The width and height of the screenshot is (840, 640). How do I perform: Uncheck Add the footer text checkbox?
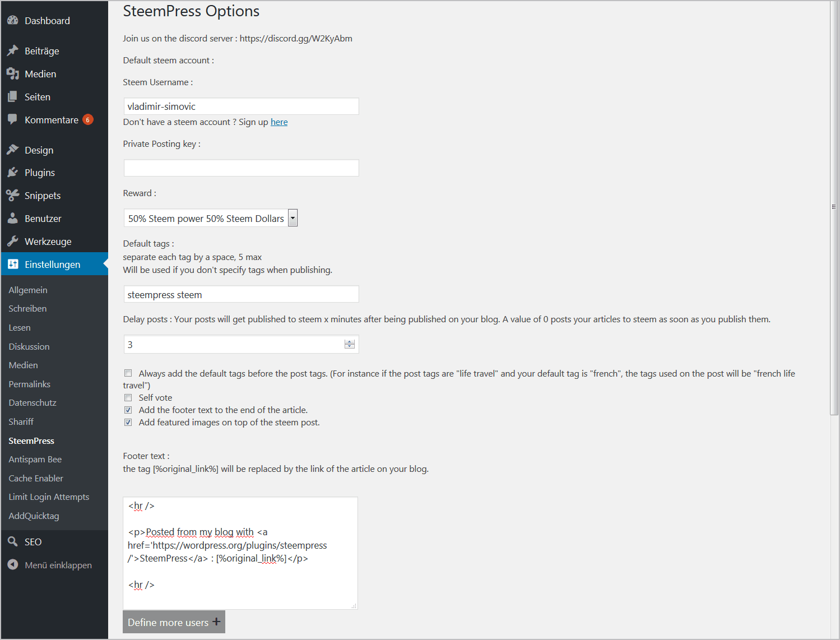pos(128,410)
